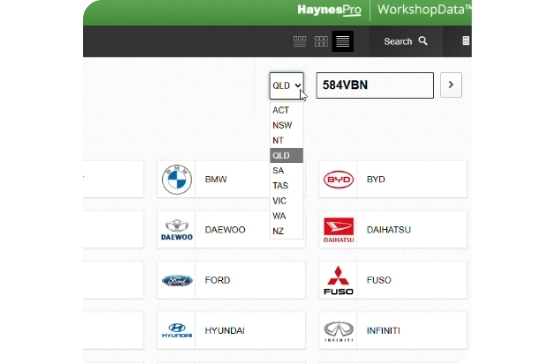The width and height of the screenshot is (544, 364).
Task: Select the active compact list view icon
Action: [343, 41]
